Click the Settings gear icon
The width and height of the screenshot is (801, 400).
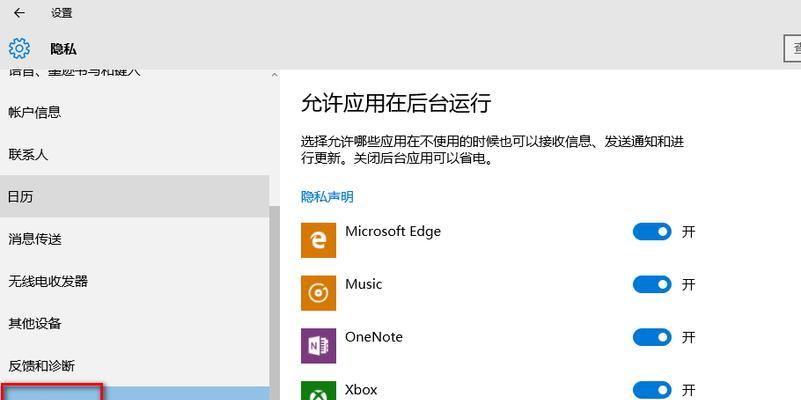tap(19, 49)
